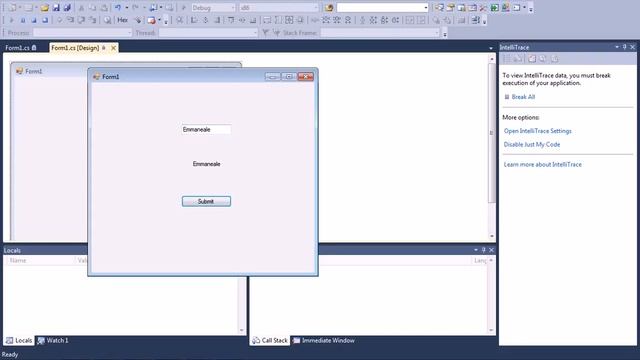Screen dimensions: 640x360
Task: Open the Immediate Window tab
Action: (324, 340)
